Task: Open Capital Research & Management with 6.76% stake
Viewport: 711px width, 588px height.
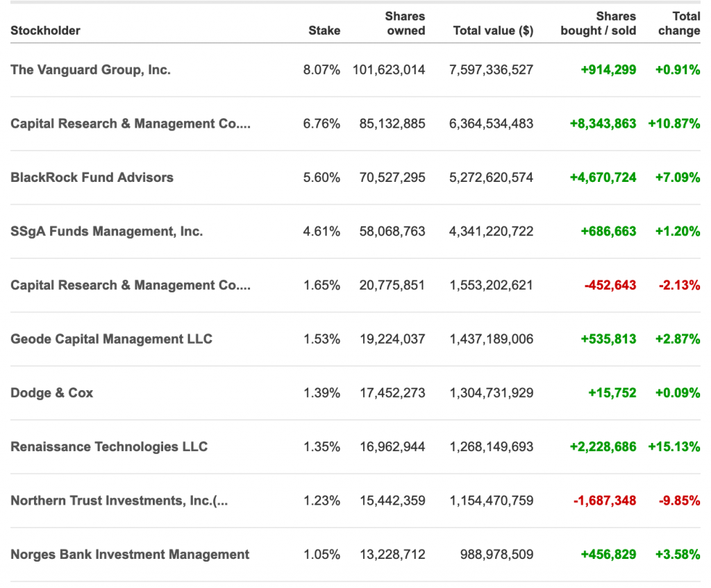Action: tap(131, 124)
